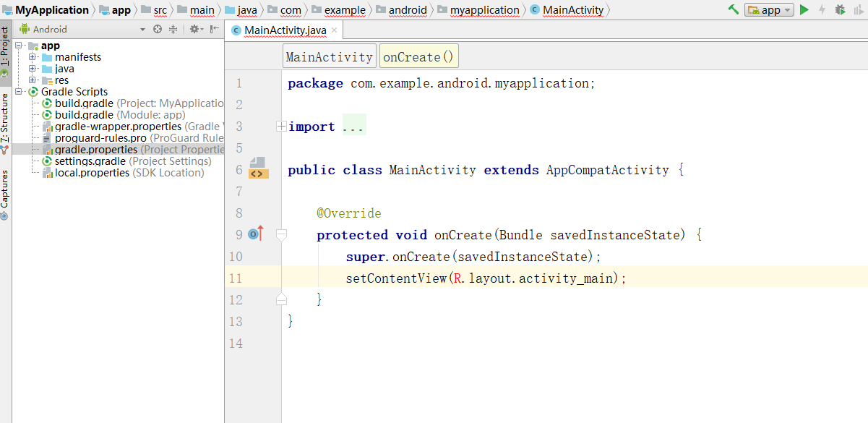868x423 pixels.
Task: Select proguard-rules.pro file
Action: click(x=132, y=138)
